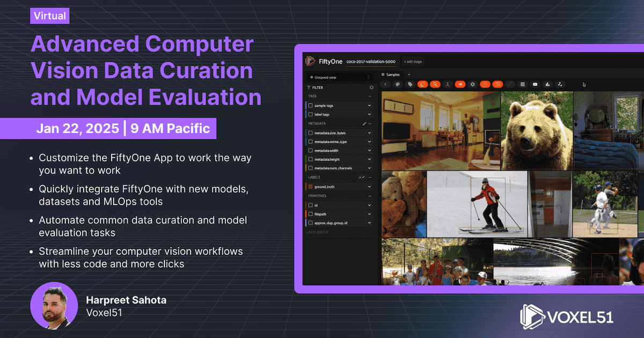
Task: Expand the filepath field chevron
Action: click(369, 214)
